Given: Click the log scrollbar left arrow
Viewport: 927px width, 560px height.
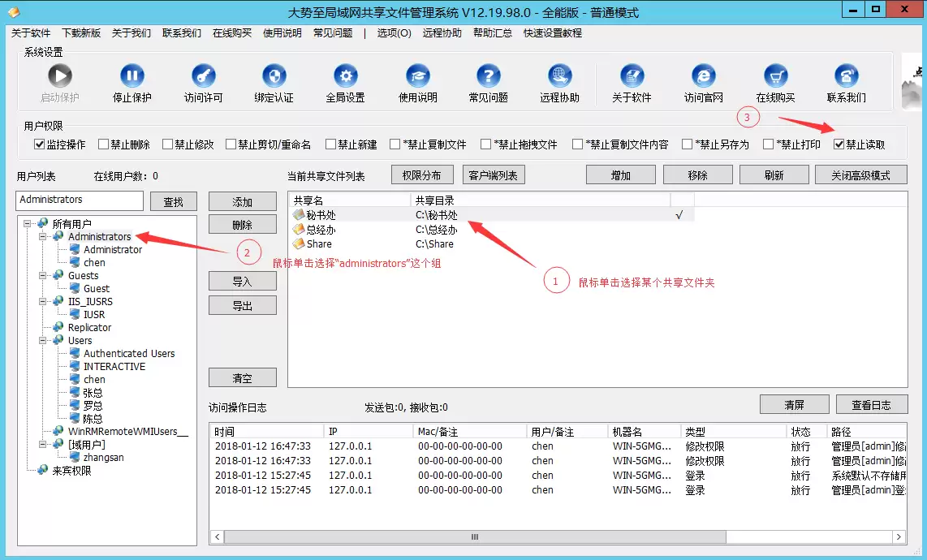Looking at the screenshot, I should point(217,537).
